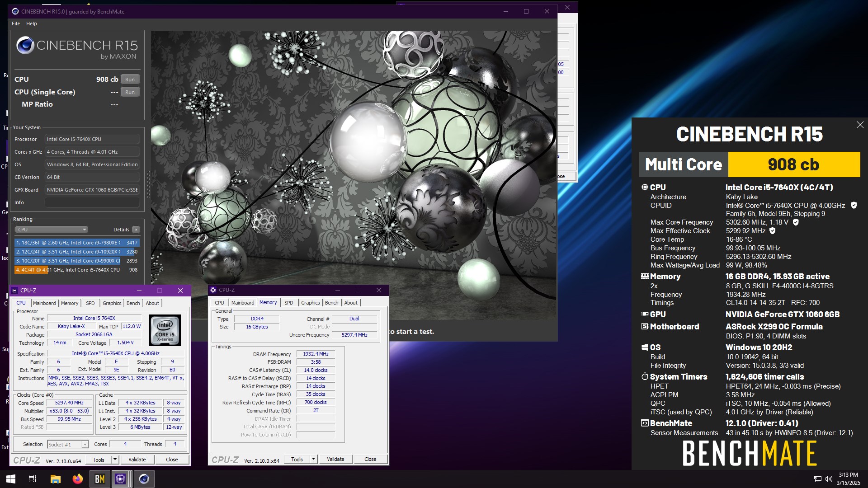This screenshot has width=868, height=488.
Task: Open SPD tab in right CPU-Z
Action: (x=289, y=303)
